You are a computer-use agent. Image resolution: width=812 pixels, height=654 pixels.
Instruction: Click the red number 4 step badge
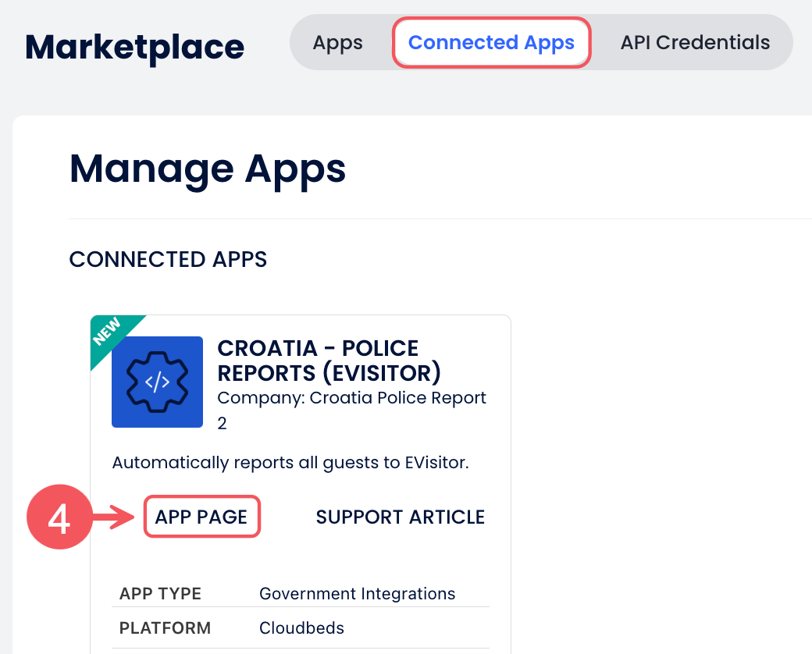59,517
